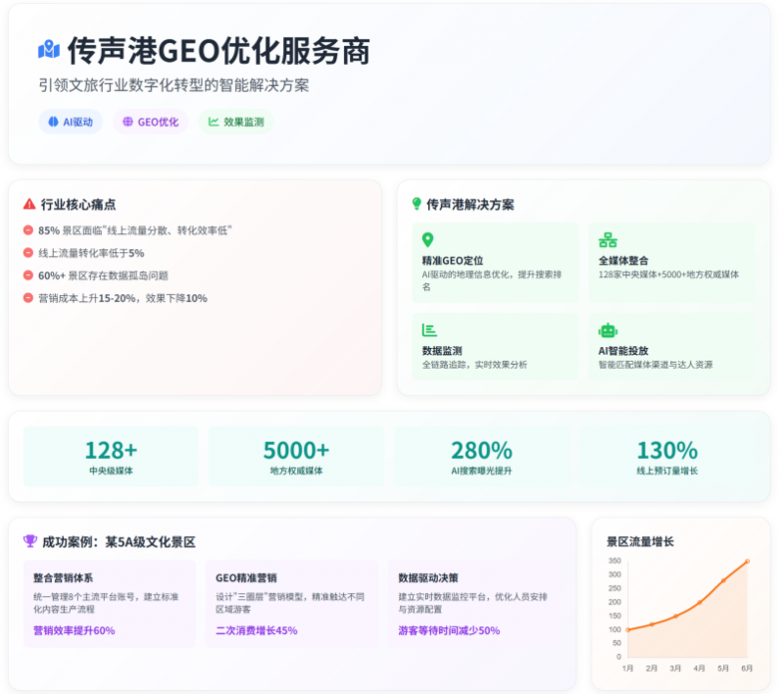Click the 130% 线上预订量增长 stat card

click(x=666, y=457)
